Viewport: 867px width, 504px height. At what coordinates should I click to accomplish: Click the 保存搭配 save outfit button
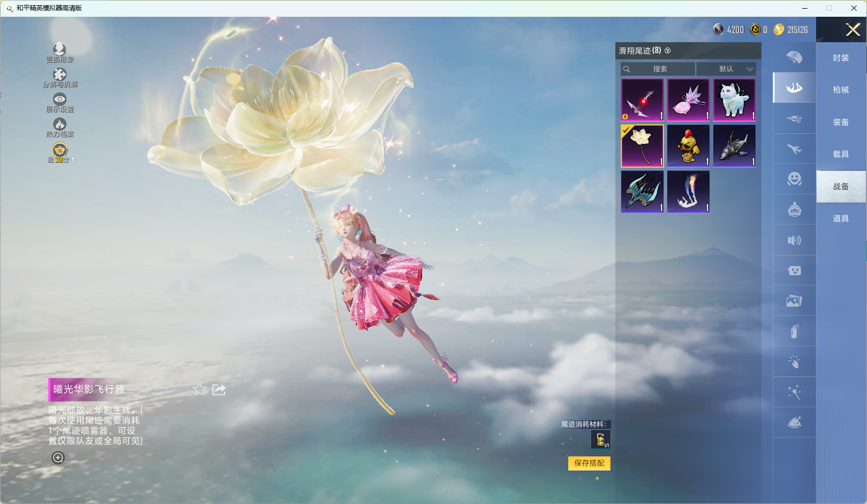pyautogui.click(x=589, y=463)
